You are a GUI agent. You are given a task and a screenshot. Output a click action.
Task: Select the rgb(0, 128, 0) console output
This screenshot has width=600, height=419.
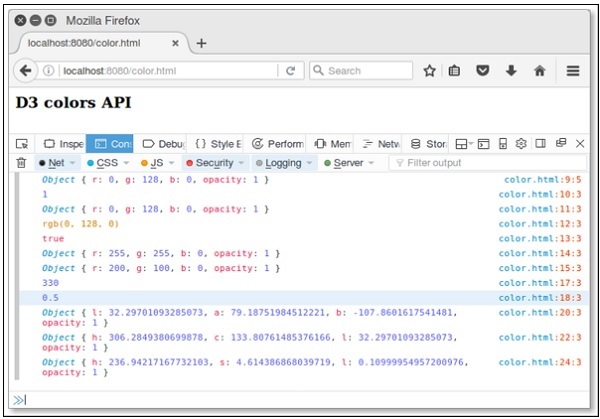(80, 224)
